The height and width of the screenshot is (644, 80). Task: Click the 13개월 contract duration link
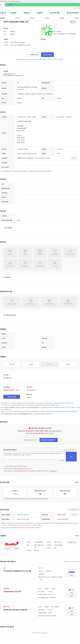[34, 117]
